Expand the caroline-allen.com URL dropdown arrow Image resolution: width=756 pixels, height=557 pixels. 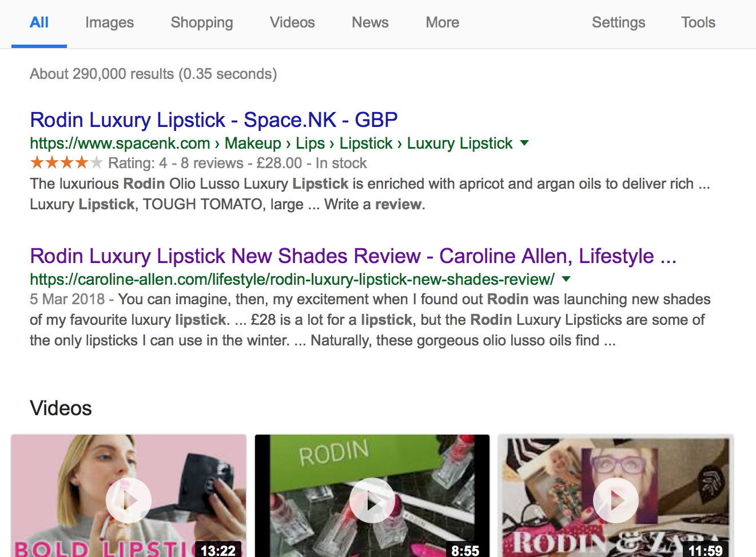[x=566, y=279]
